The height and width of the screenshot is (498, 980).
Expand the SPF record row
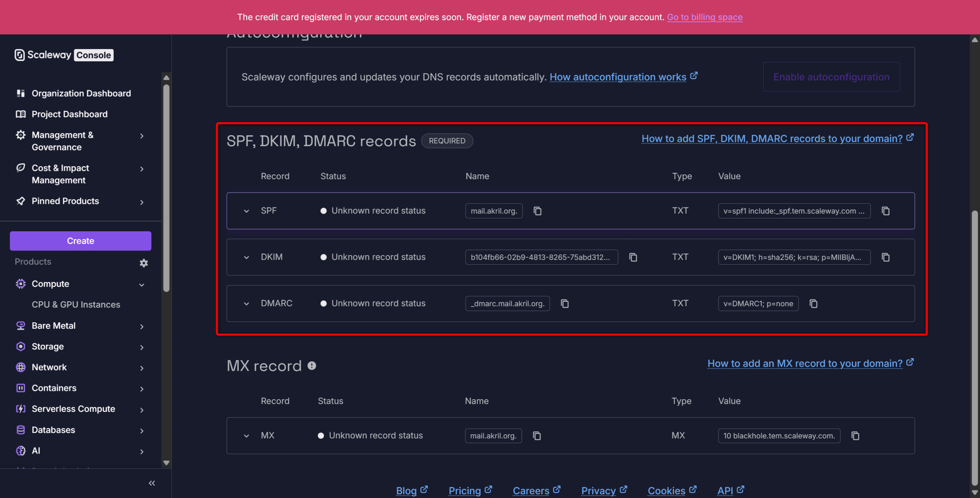[x=247, y=211]
